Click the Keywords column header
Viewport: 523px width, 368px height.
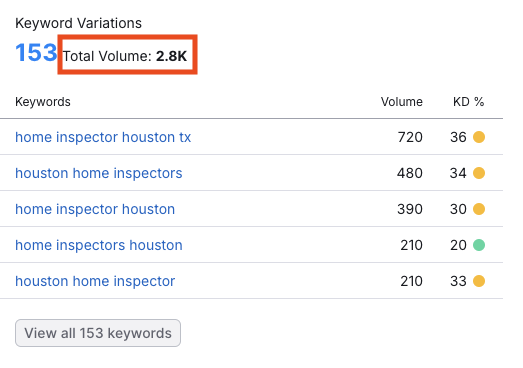pyautogui.click(x=43, y=102)
